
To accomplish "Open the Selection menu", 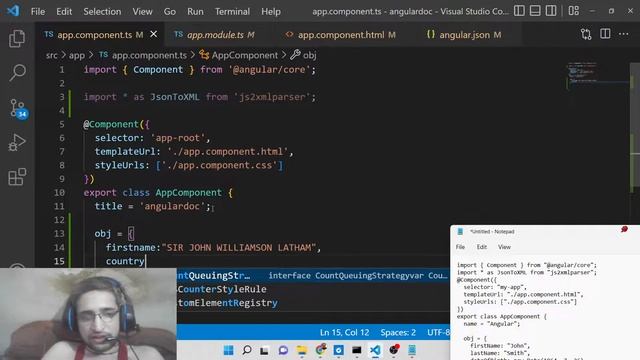I will [102, 11].
